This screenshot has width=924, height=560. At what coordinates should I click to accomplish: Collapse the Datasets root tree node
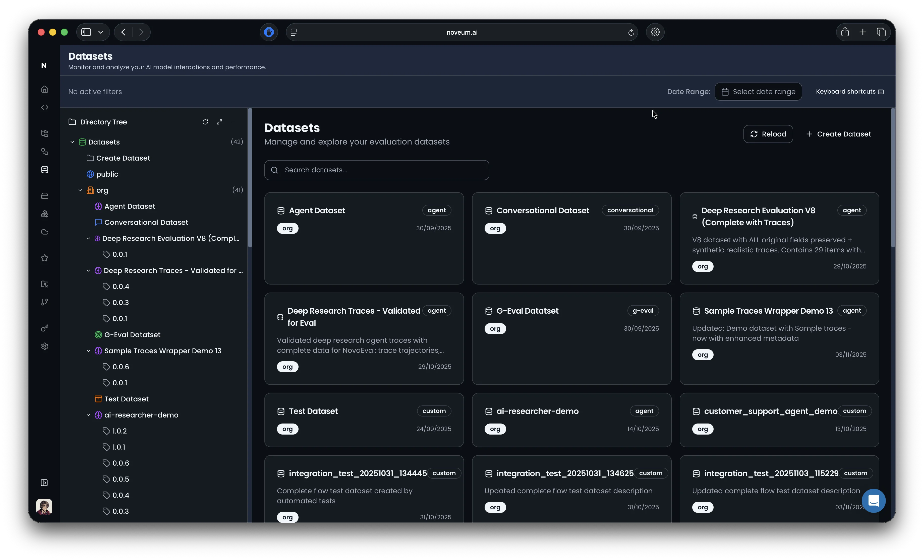pos(72,142)
